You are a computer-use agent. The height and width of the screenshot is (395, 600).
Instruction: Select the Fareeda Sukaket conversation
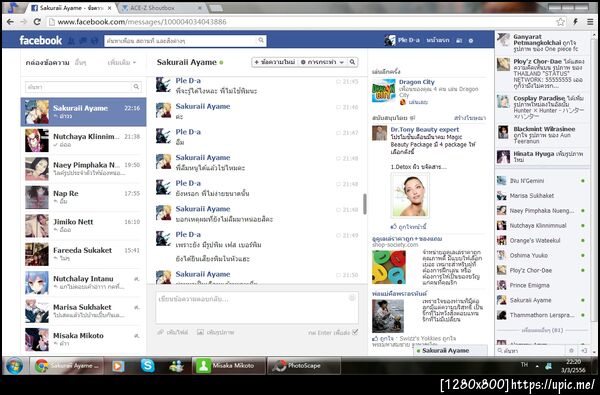pyautogui.click(x=83, y=254)
